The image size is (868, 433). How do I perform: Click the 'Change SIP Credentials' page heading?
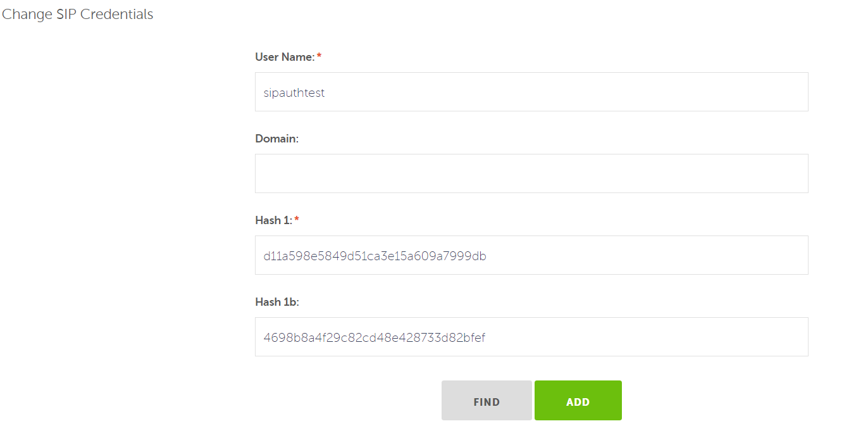coord(78,15)
